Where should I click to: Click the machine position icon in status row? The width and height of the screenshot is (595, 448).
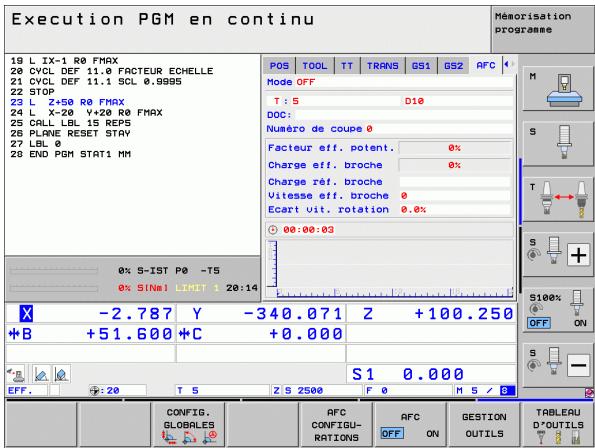tap(16, 374)
